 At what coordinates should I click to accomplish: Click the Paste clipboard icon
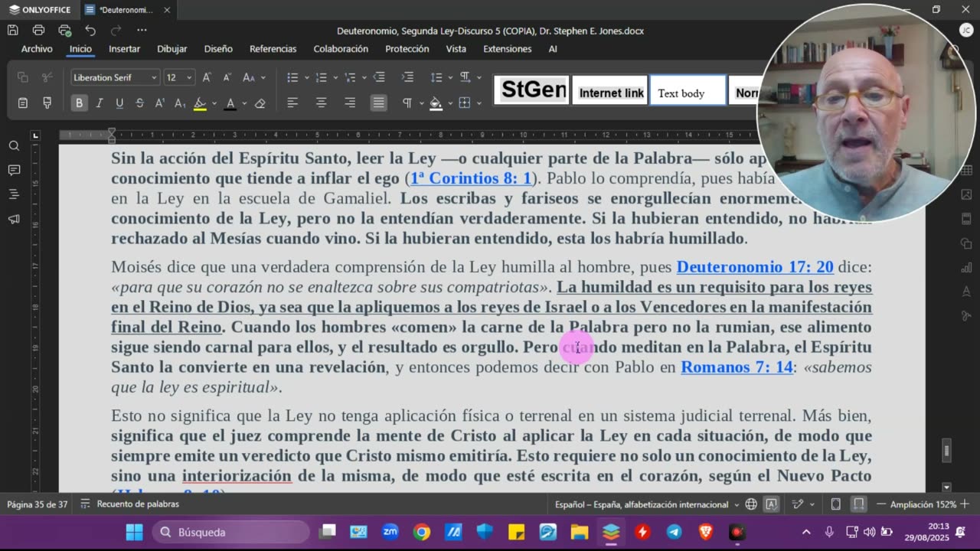23,103
